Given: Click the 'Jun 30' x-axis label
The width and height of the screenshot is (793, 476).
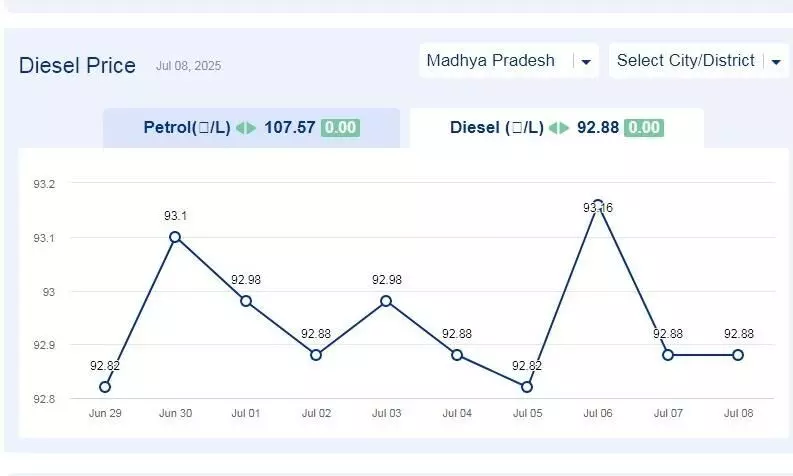Looking at the screenshot, I should click(x=175, y=413).
